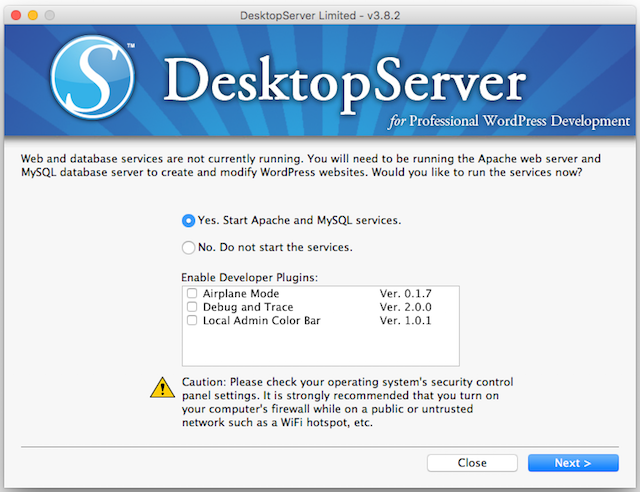Click the yellow minimize window button
The height and width of the screenshot is (492, 640).
coord(35,12)
